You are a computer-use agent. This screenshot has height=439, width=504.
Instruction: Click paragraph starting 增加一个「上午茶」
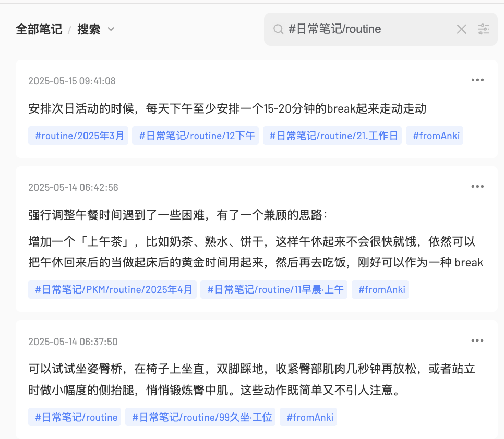point(256,252)
